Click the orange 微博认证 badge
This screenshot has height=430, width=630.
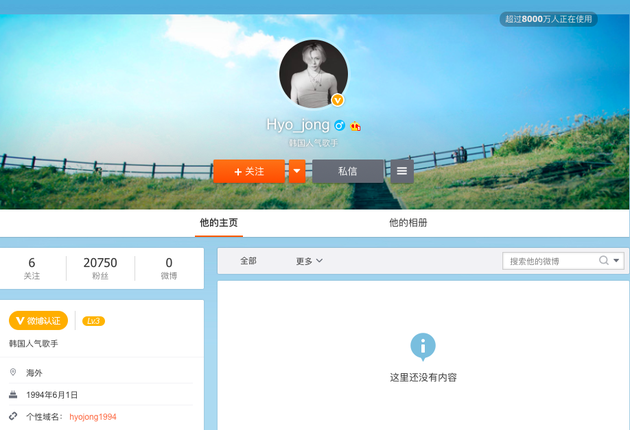coord(38,321)
